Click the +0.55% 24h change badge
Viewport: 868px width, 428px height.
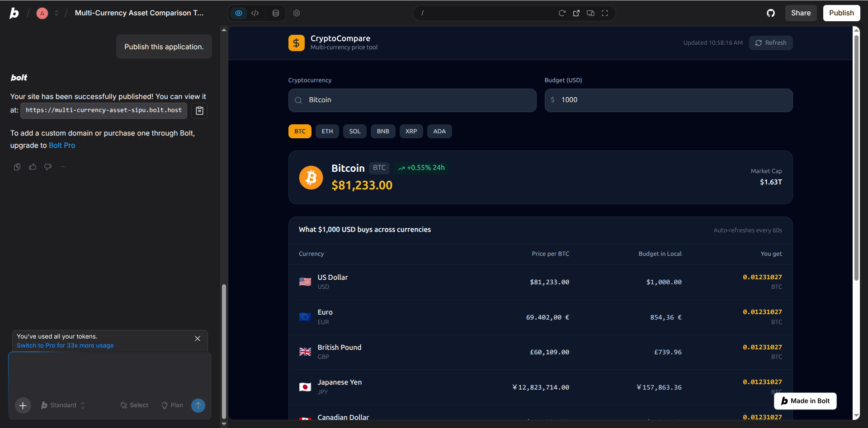(x=421, y=168)
